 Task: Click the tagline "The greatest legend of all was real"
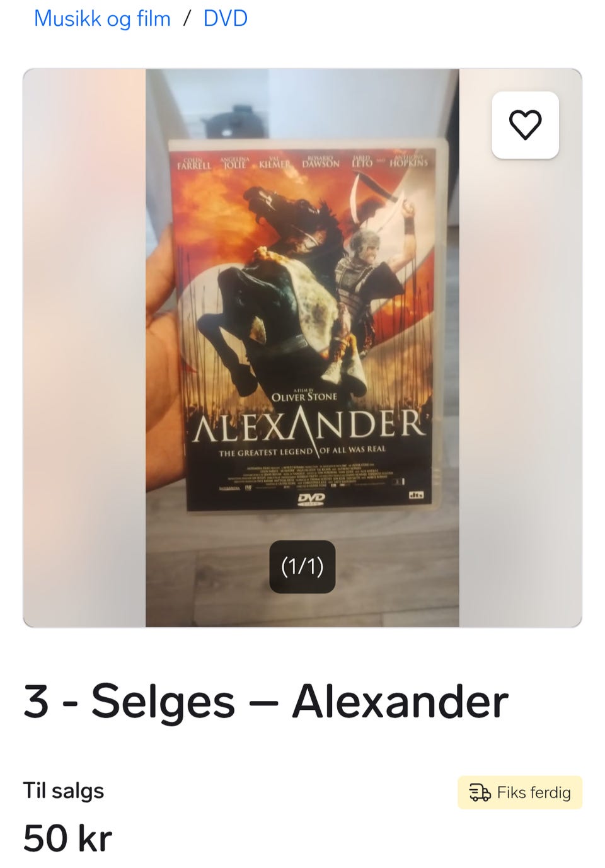click(302, 451)
